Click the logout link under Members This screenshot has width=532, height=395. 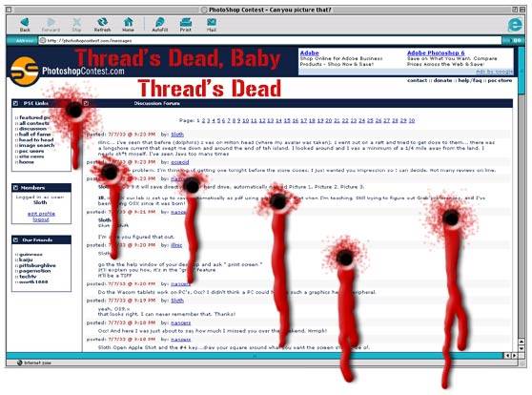[41, 219]
